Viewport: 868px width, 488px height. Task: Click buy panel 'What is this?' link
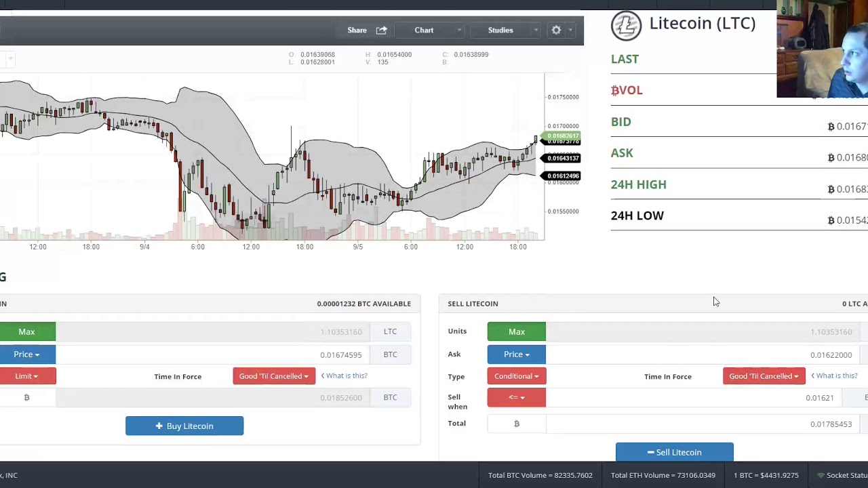(344, 375)
